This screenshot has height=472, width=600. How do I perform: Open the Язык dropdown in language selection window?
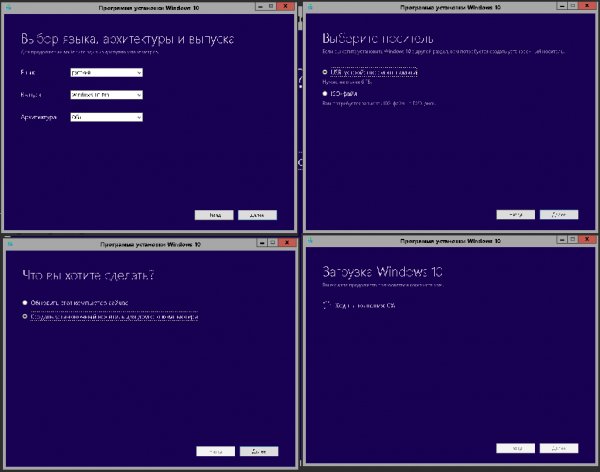[x=106, y=72]
